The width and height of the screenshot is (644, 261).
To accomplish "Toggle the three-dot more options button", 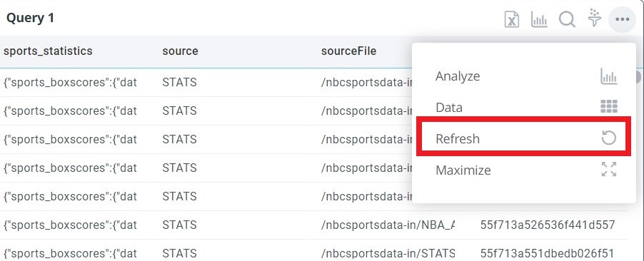I will click(x=623, y=19).
